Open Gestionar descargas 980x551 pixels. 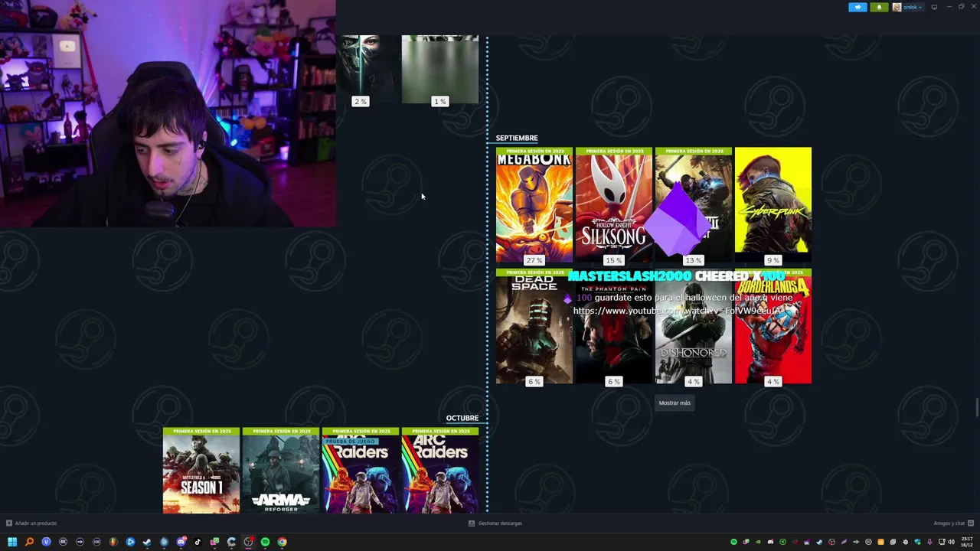point(495,523)
